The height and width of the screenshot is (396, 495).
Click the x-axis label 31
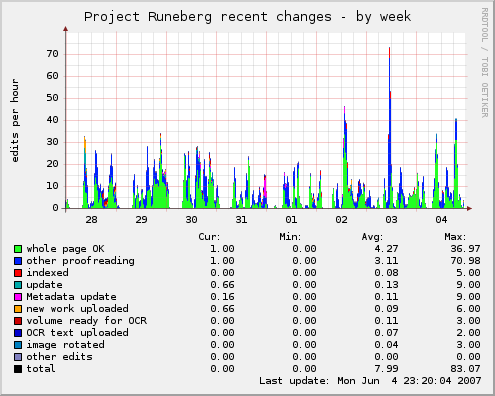[x=241, y=220]
